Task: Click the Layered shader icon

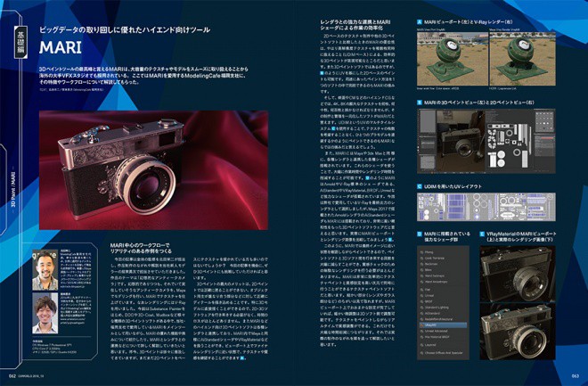Action: coord(422,345)
